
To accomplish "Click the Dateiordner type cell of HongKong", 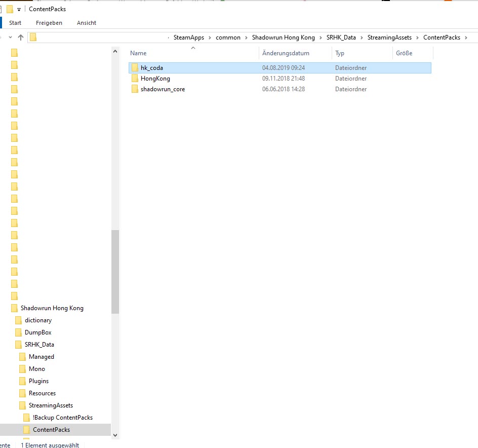I will pos(351,79).
